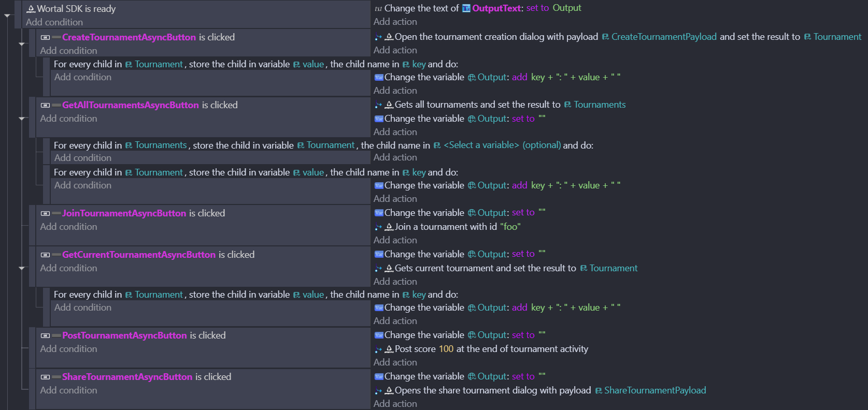Click the text icon on the Change text action

click(377, 8)
